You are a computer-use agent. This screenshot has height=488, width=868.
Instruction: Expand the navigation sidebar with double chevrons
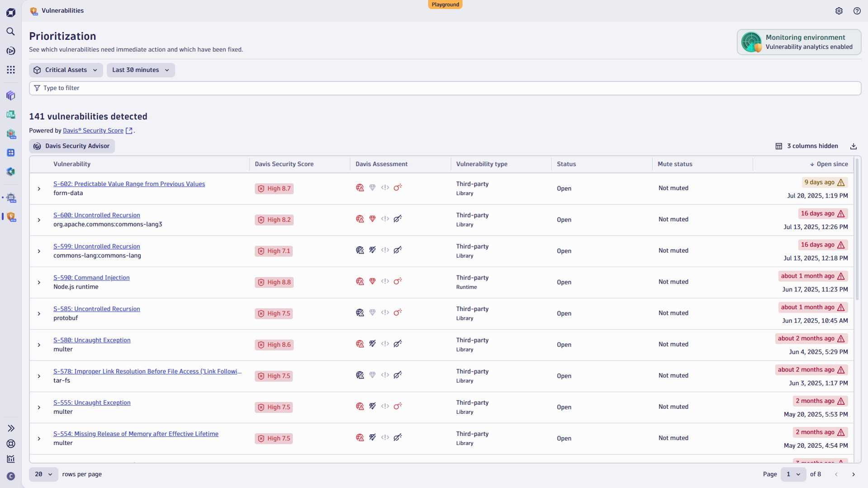pyautogui.click(x=10, y=428)
